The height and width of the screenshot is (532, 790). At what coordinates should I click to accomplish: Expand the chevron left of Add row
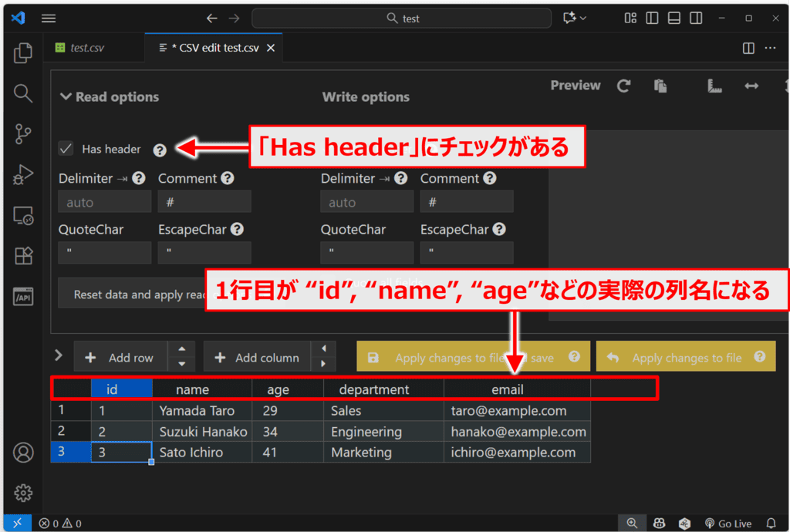(x=59, y=355)
